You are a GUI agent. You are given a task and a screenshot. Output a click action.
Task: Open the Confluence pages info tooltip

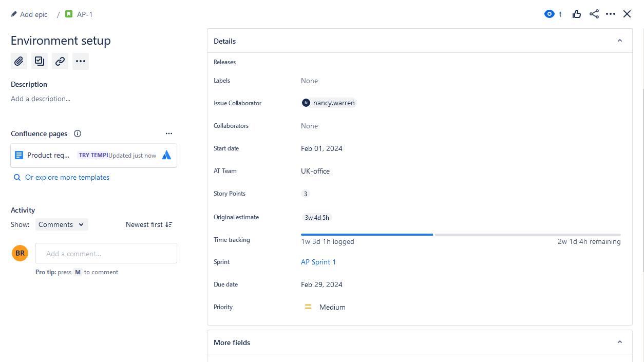point(77,134)
